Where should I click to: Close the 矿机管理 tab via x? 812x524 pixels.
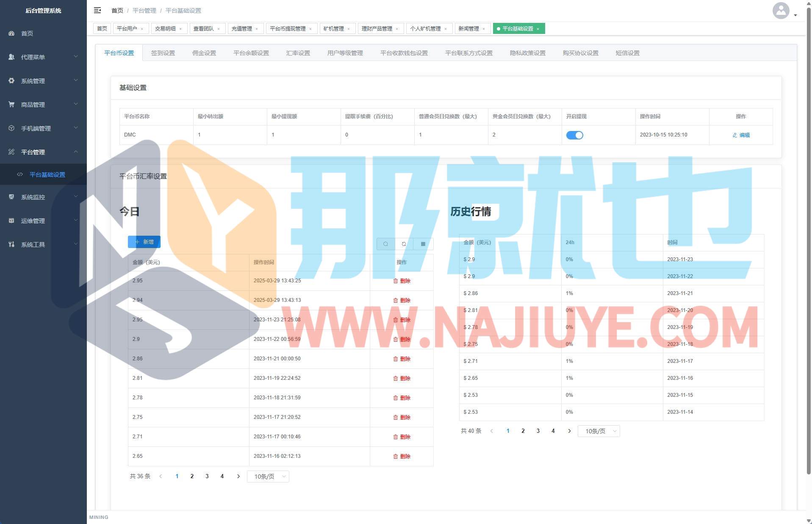pos(349,29)
